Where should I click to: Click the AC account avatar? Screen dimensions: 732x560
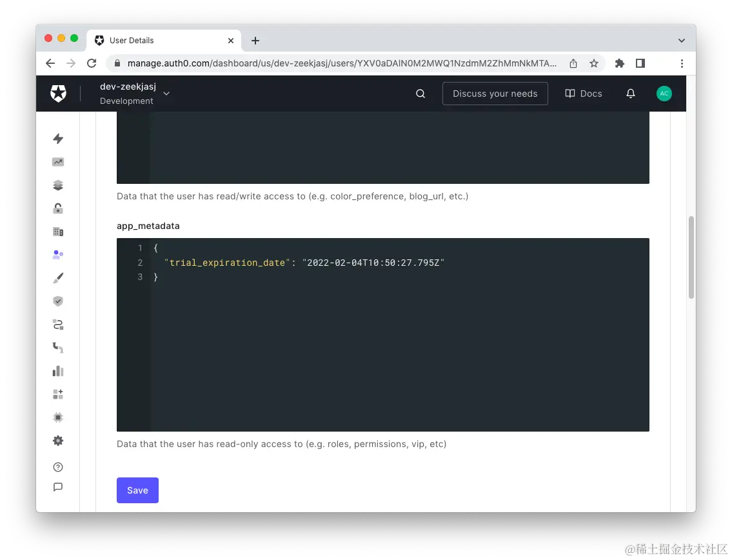click(x=664, y=94)
